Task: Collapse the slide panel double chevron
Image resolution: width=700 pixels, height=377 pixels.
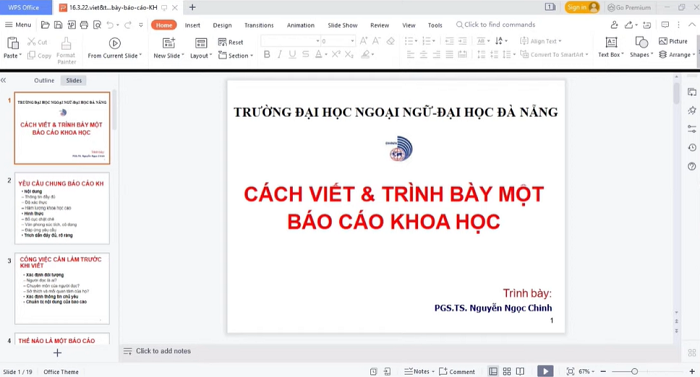Action: click(x=4, y=80)
